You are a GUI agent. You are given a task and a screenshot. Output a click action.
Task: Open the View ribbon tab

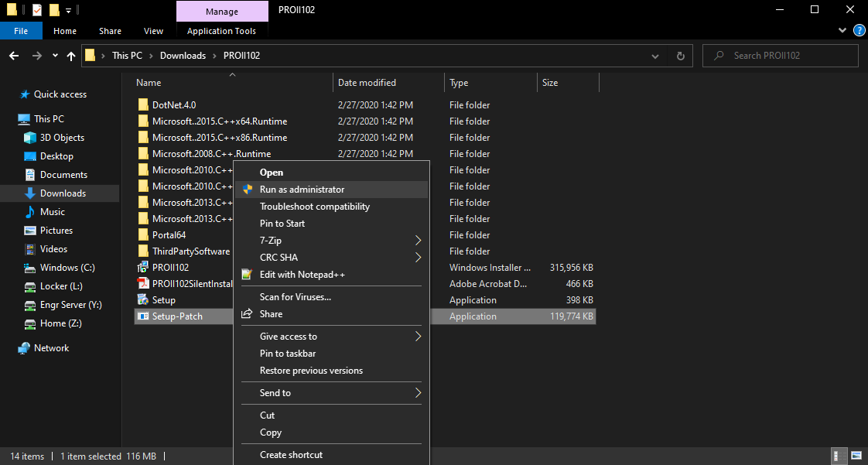click(153, 31)
